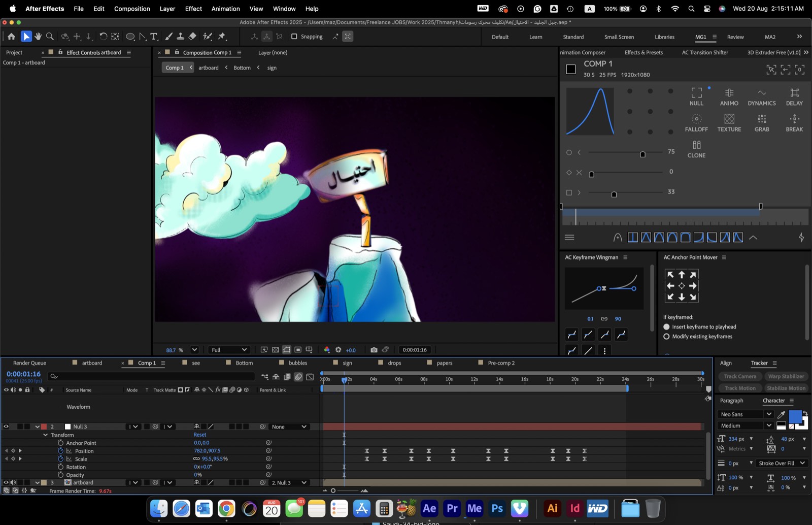
Task: Select the Zoom tool magnifier
Action: coord(50,37)
